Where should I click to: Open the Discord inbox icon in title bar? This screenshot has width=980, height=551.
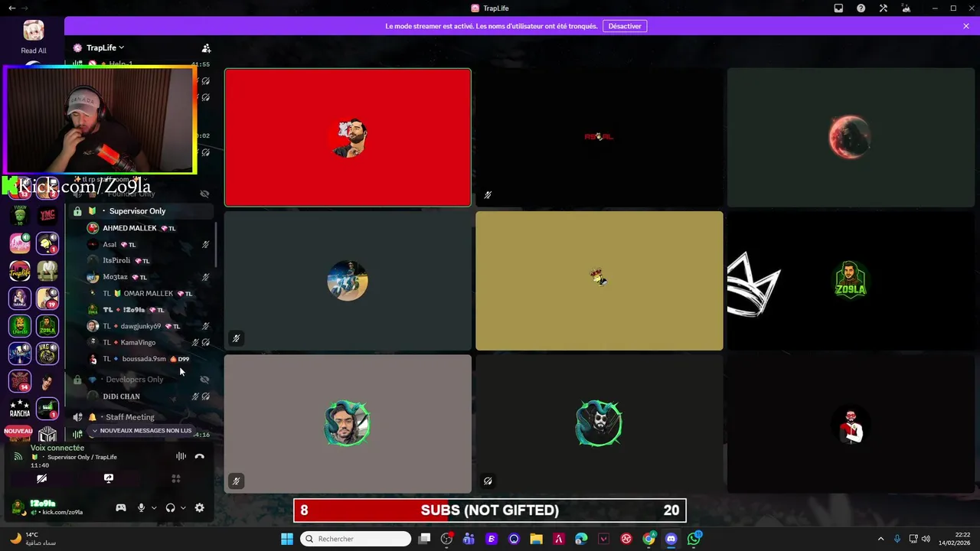coord(838,8)
